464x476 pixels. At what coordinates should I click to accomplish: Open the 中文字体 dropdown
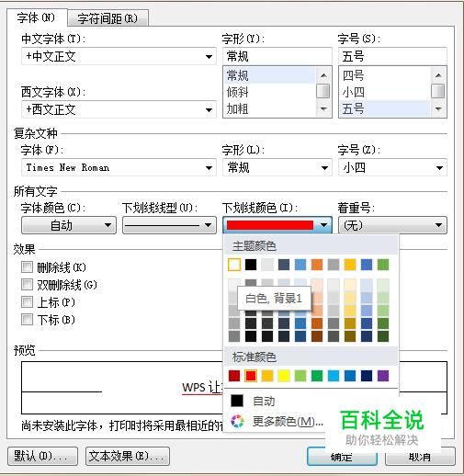(119, 56)
